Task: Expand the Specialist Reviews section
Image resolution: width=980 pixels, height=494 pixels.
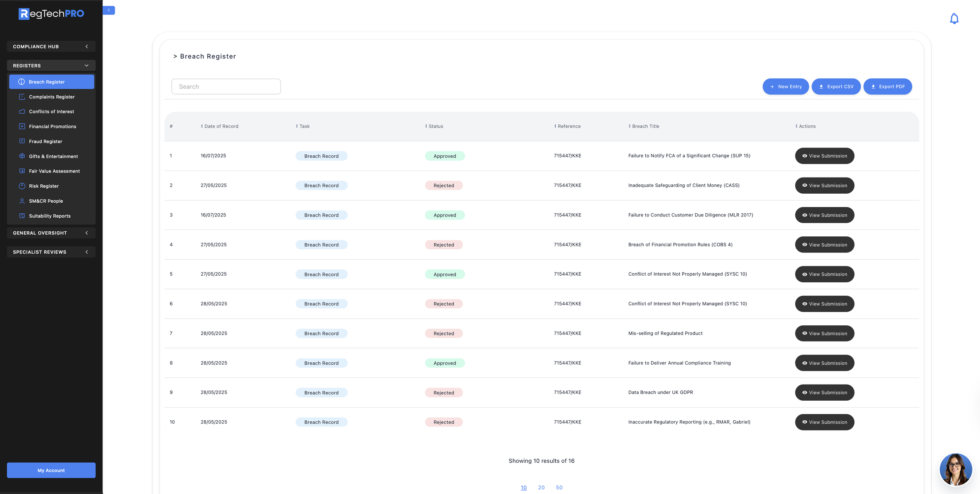Action: click(x=51, y=252)
